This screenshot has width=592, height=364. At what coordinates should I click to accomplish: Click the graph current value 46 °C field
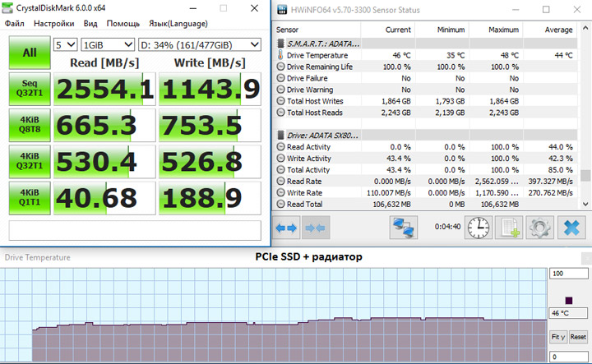pyautogui.click(x=568, y=313)
